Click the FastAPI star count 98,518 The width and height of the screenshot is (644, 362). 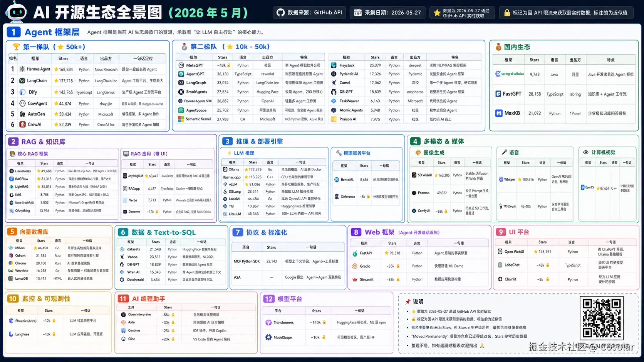[x=395, y=253]
